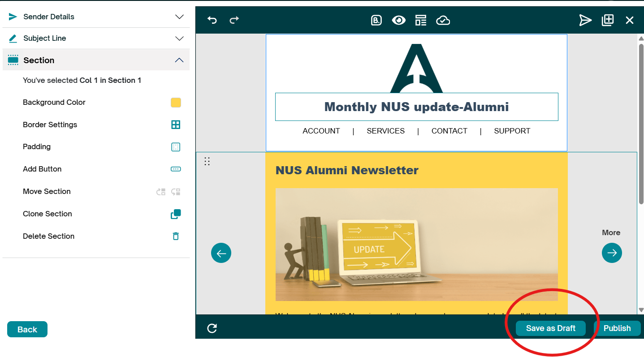Click Save as Draft button
Viewport: 644px width, 357px height.
click(551, 328)
